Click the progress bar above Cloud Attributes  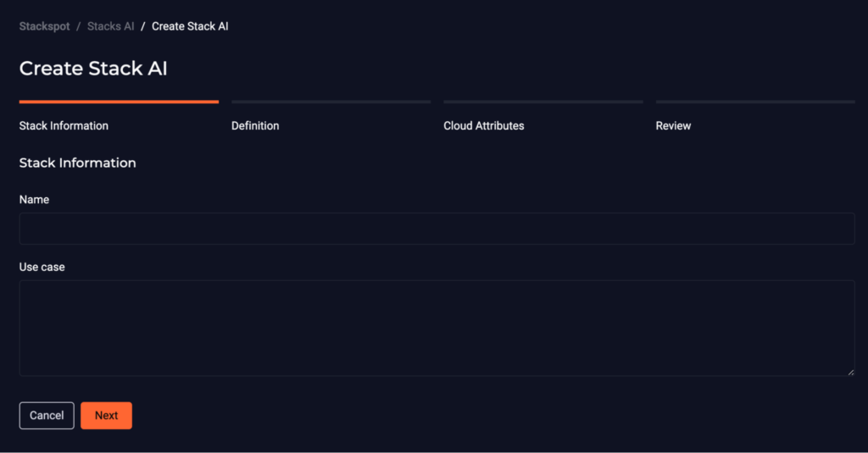click(x=543, y=102)
